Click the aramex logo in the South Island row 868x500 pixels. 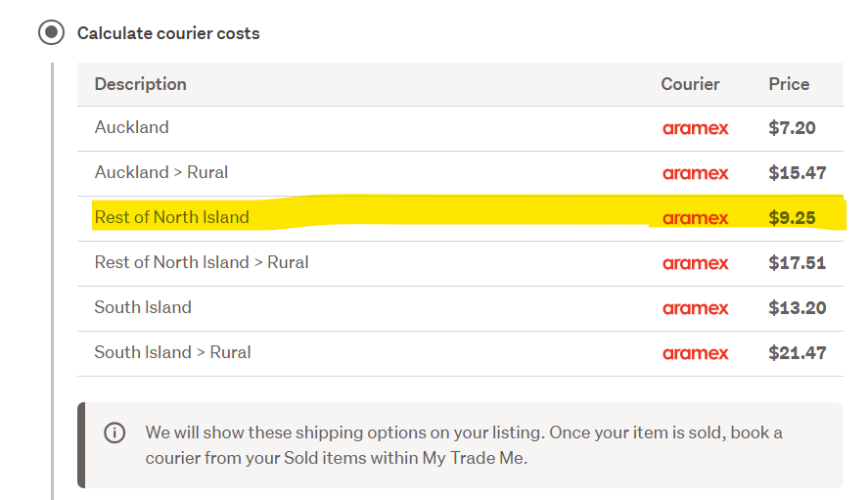click(695, 308)
